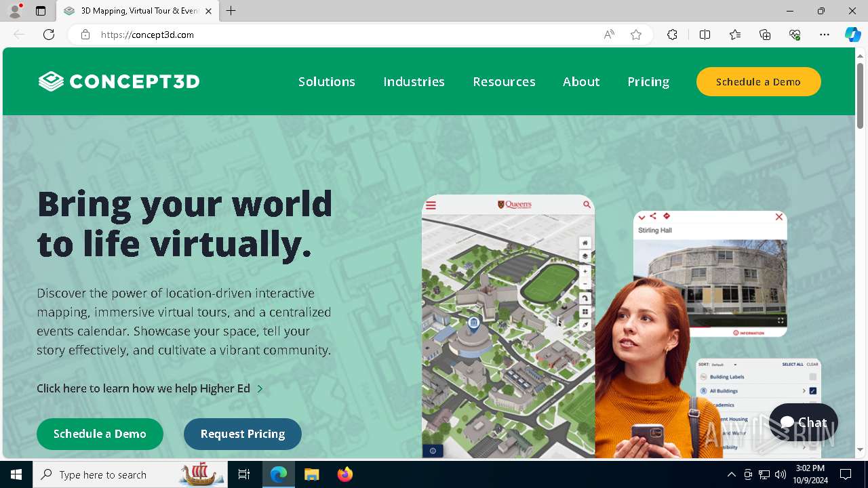868x488 pixels.
Task: Launch Copilot sidebar icon
Action: click(x=852, y=35)
